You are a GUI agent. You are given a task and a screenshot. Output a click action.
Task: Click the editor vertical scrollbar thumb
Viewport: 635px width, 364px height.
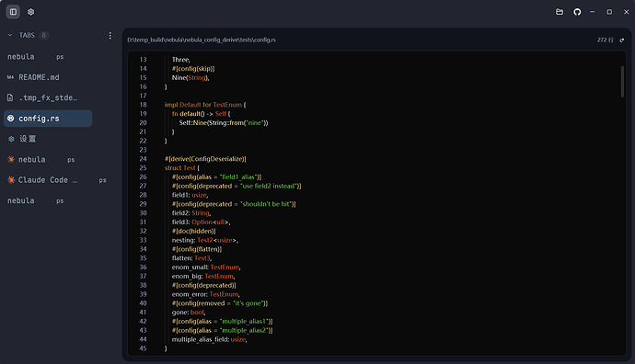coord(622,81)
